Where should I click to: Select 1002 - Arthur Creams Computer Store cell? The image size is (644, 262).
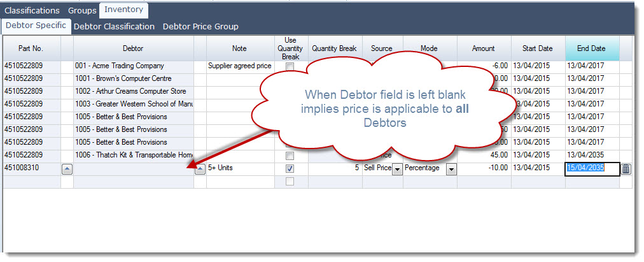coord(134,91)
